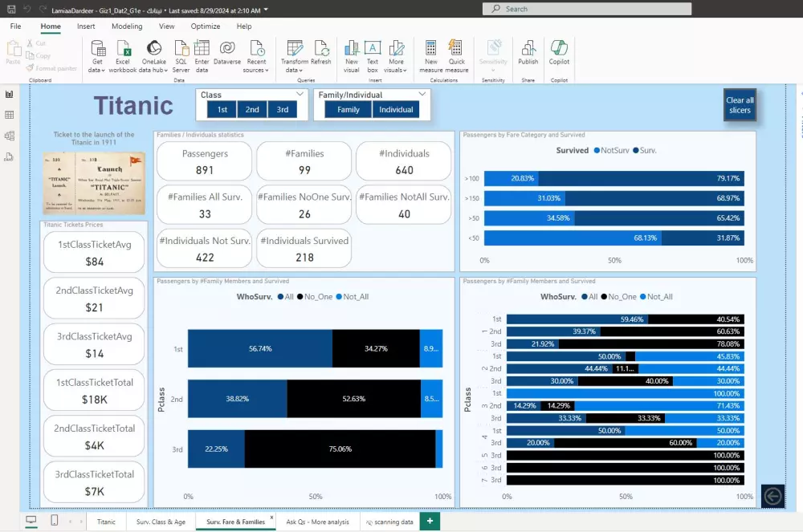Select Report view in the sidebar

coord(10,94)
